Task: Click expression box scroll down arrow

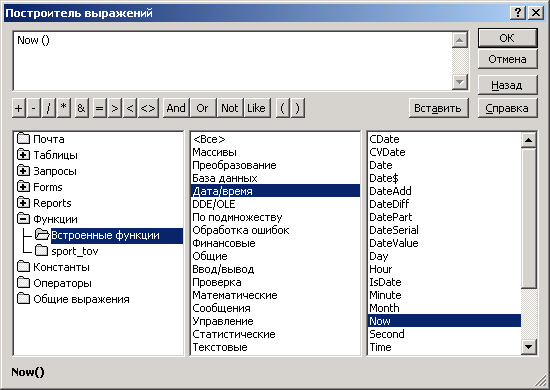Action: point(460,83)
